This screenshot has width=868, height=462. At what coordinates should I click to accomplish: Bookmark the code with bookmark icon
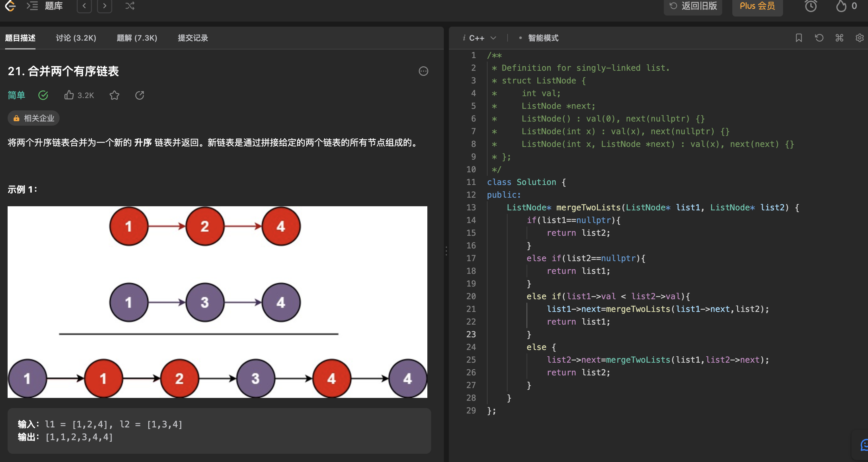pyautogui.click(x=799, y=38)
